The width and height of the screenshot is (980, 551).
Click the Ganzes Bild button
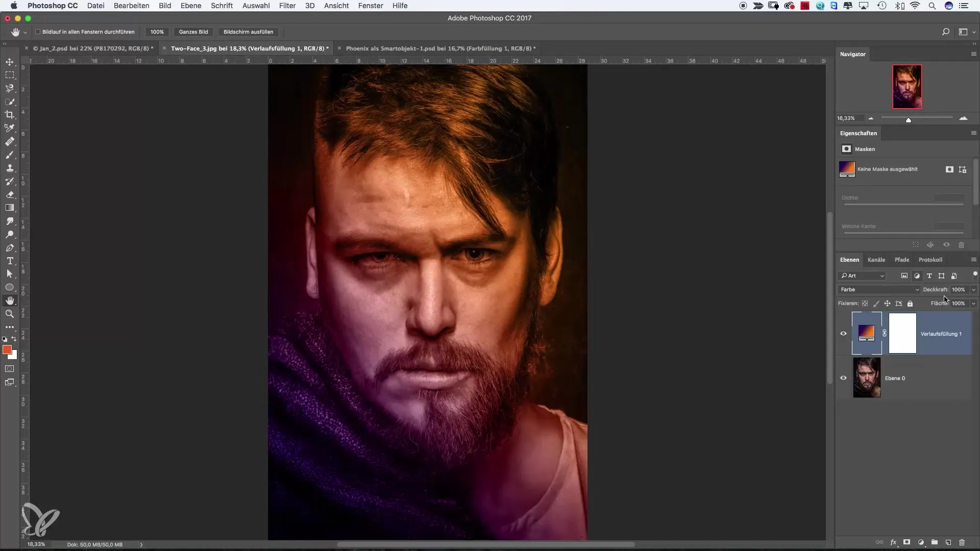point(193,32)
